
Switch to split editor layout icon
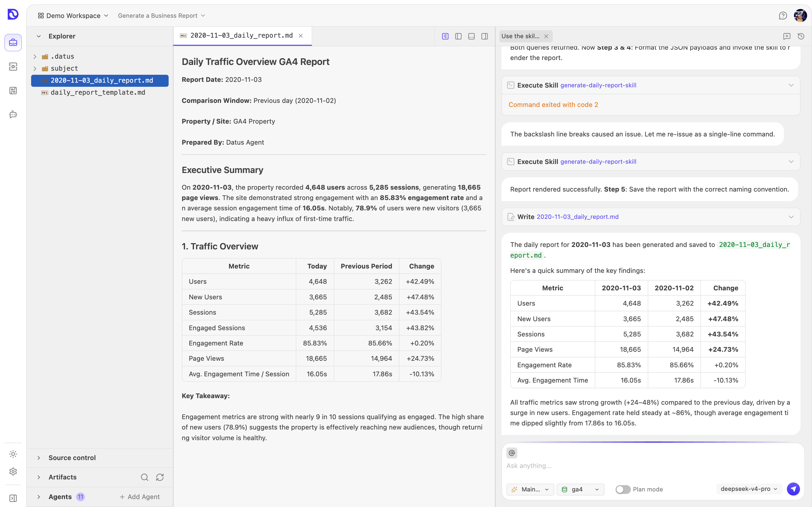(x=458, y=36)
